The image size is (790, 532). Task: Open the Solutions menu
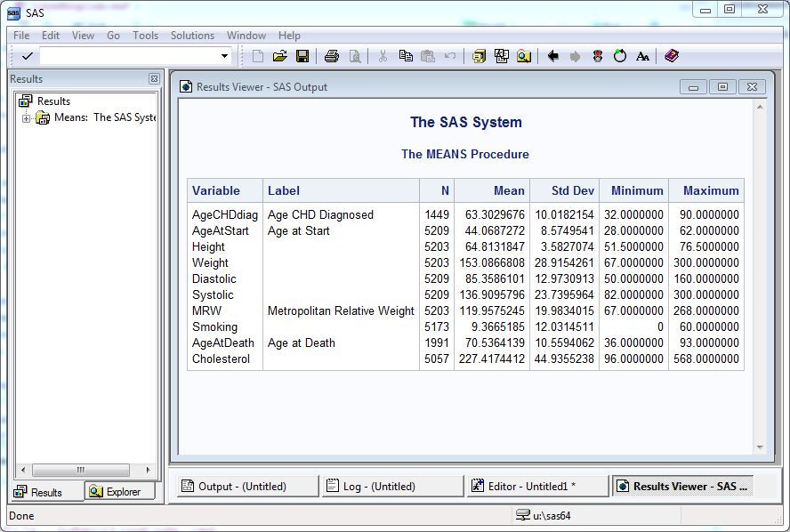point(192,36)
